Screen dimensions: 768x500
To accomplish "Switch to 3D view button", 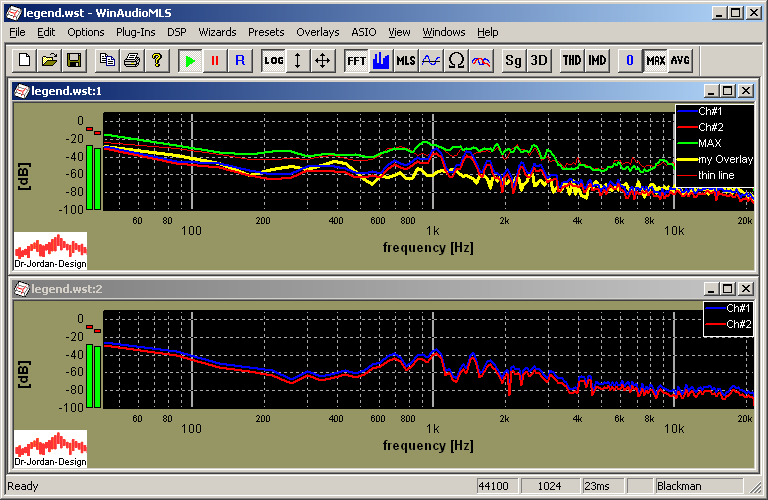I will tap(539, 60).
